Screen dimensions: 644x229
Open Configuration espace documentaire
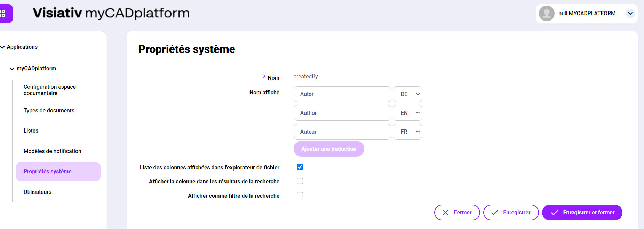49,90
